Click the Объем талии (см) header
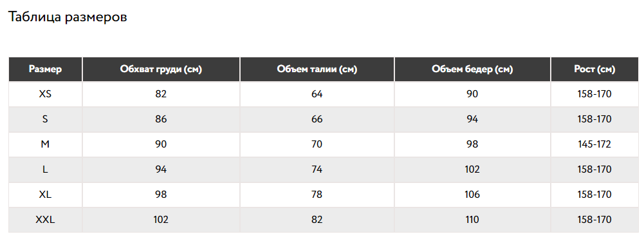 point(317,69)
